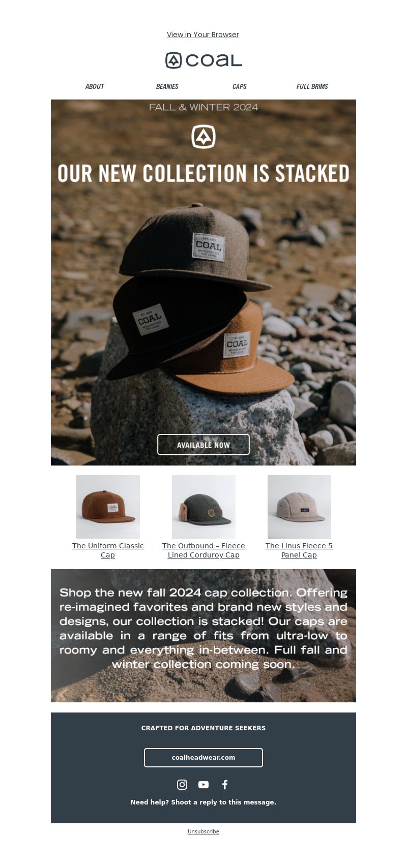Viewport: 407px width, 868px height.
Task: Open The Uniform Classic Cap link
Action: coord(108,550)
